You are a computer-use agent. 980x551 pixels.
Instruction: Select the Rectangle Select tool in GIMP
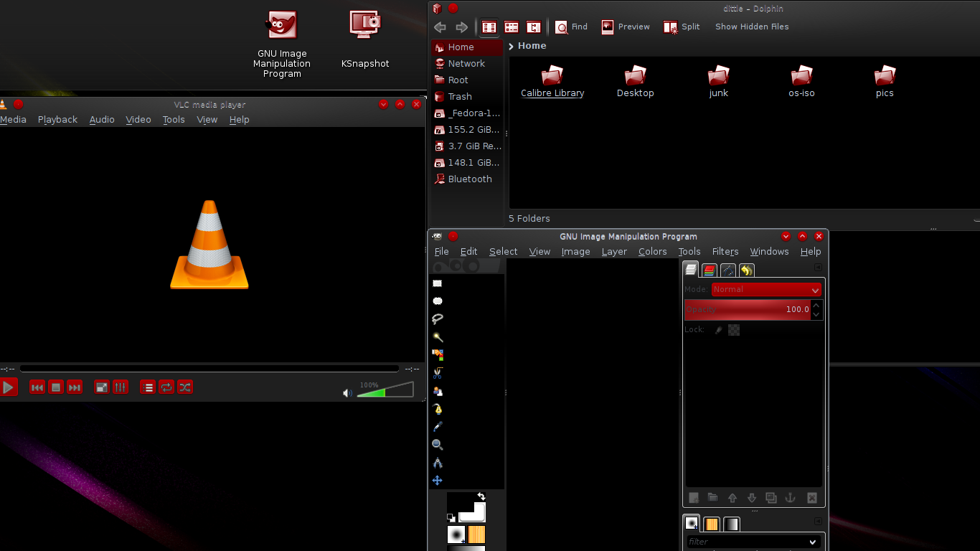point(438,283)
